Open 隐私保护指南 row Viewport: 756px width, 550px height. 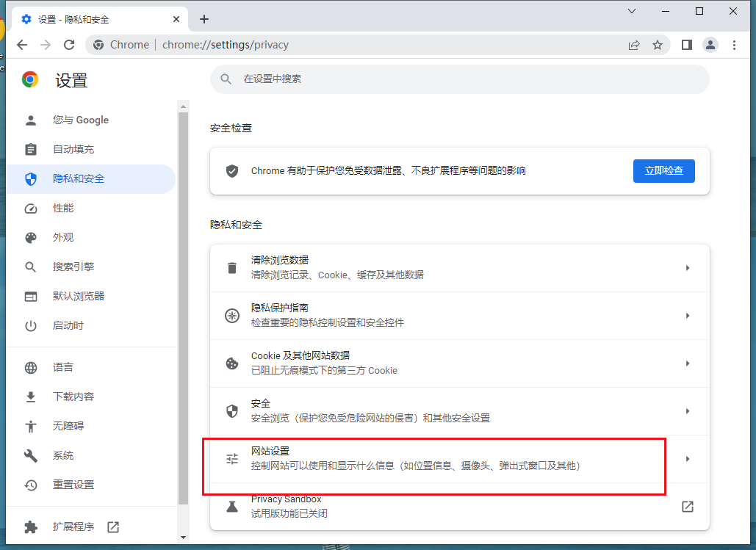[459, 316]
